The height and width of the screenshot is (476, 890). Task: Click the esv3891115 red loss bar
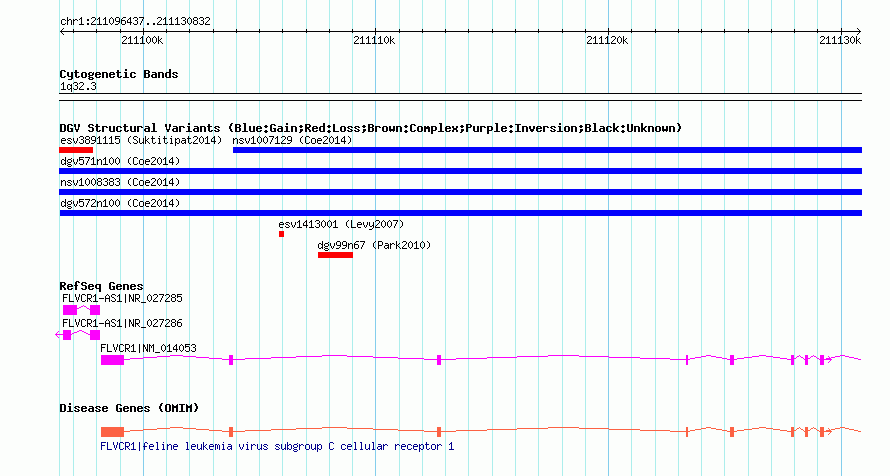(x=76, y=150)
